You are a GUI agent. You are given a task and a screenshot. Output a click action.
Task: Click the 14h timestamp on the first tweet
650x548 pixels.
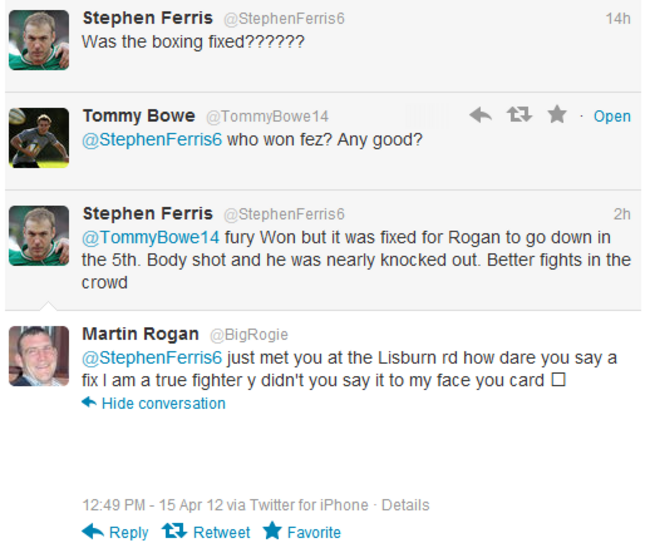(618, 18)
